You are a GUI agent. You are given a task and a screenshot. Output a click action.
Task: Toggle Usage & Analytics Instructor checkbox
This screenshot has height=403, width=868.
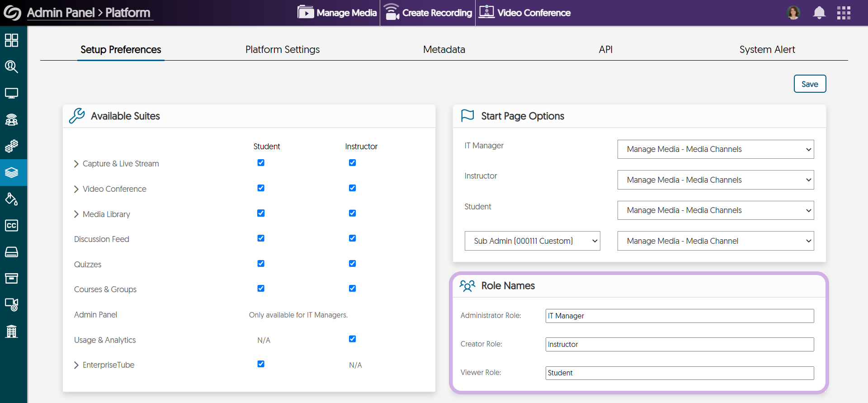(352, 339)
